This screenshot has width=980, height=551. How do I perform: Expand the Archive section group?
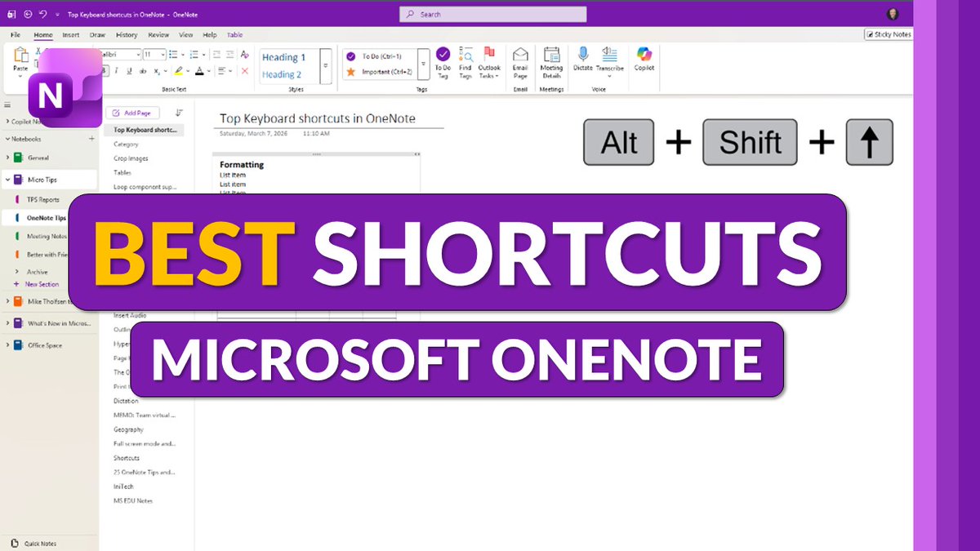tap(17, 272)
